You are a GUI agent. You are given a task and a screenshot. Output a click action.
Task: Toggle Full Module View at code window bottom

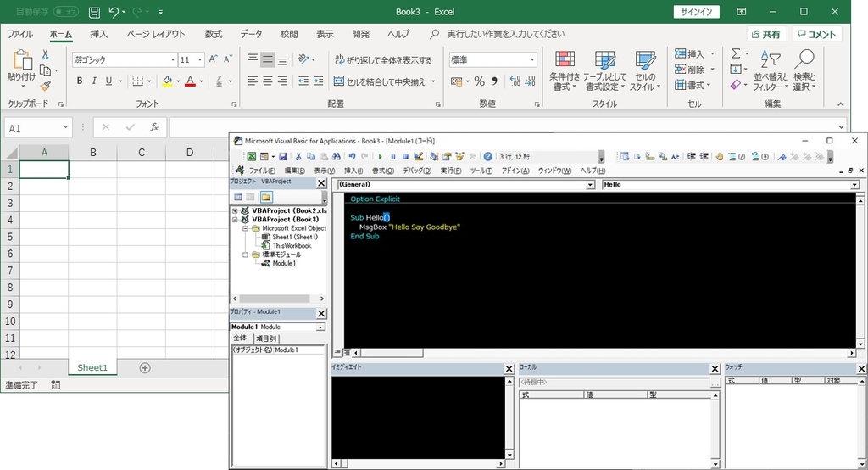tap(347, 353)
